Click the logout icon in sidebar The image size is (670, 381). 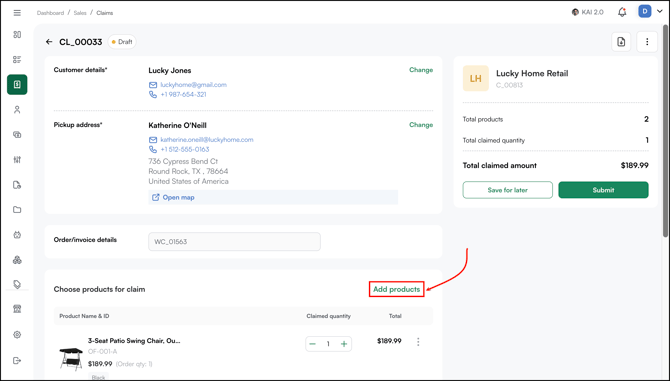click(17, 360)
